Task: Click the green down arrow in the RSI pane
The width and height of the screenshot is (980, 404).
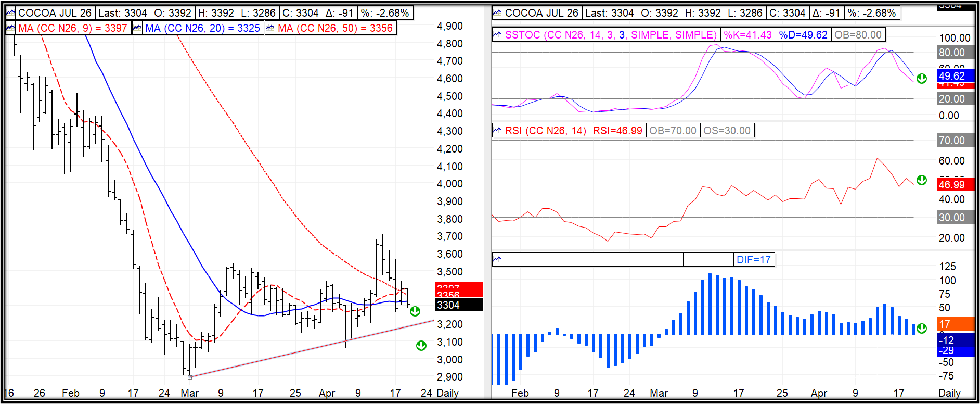Action: [x=922, y=180]
